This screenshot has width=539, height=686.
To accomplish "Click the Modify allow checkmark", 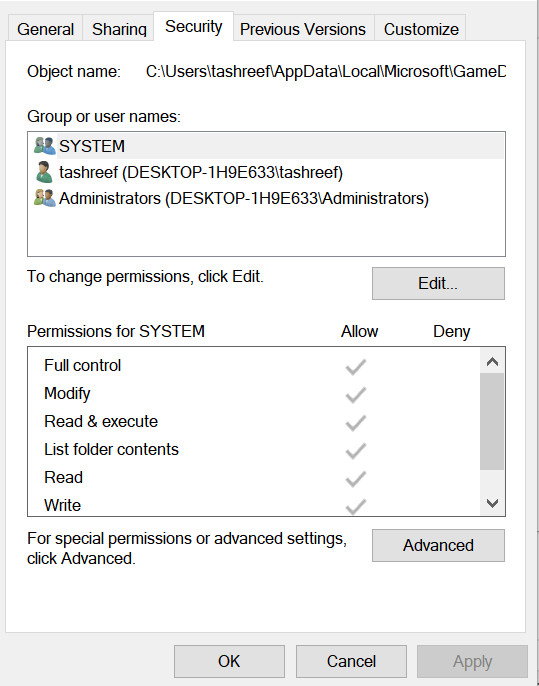I will tap(356, 395).
